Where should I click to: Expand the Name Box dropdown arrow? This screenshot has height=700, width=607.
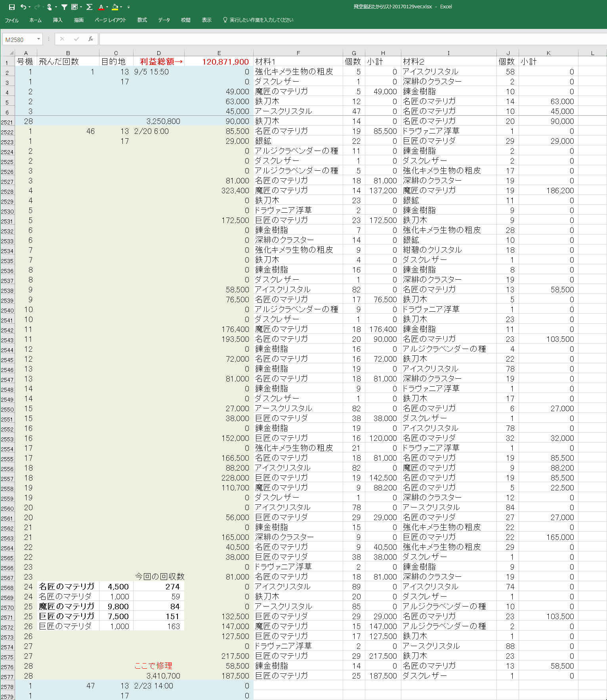38,39
